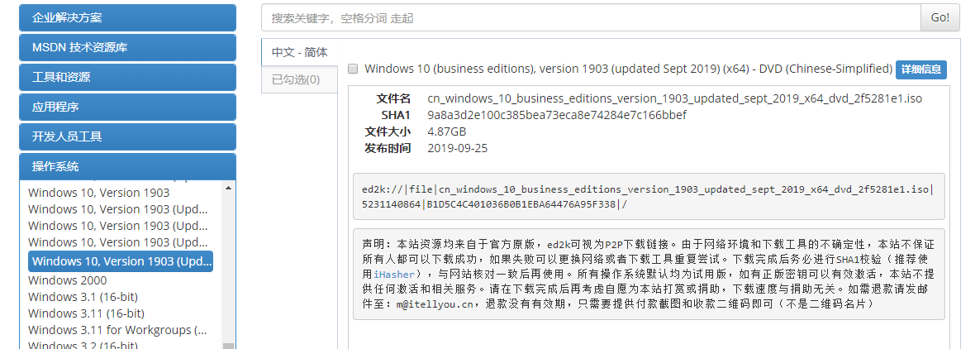Focus the keyword search input box
Screen dimensions: 980x349
pyautogui.click(x=590, y=17)
